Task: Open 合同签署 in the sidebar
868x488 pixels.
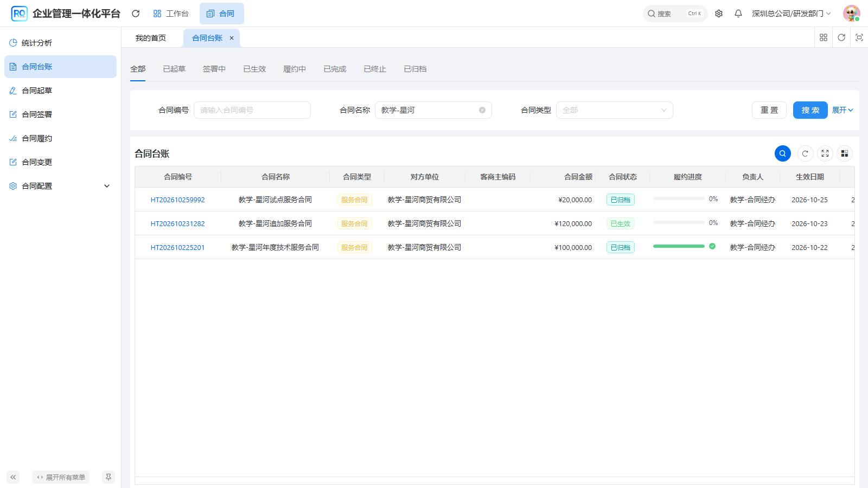Action: click(60, 114)
